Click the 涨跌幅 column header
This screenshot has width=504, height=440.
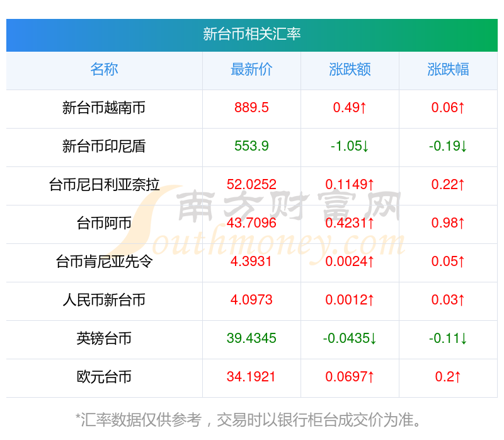448,69
